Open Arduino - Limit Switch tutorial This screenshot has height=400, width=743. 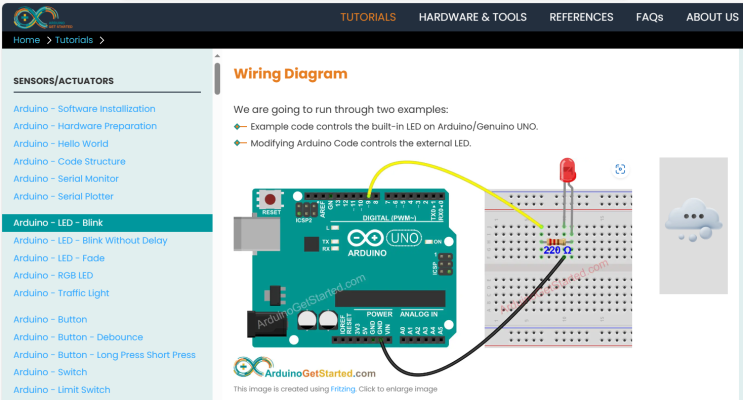(62, 390)
